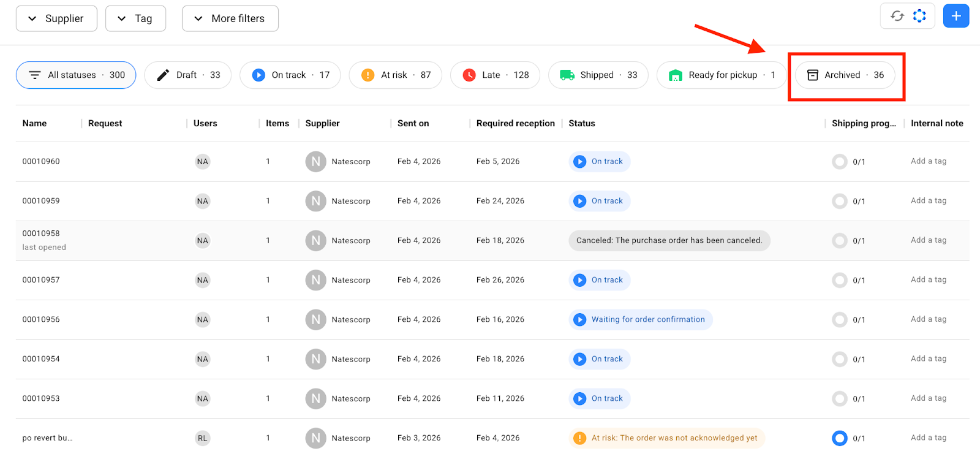Filter by Archived orders
Viewport: 980px width, 451px height.
point(845,75)
